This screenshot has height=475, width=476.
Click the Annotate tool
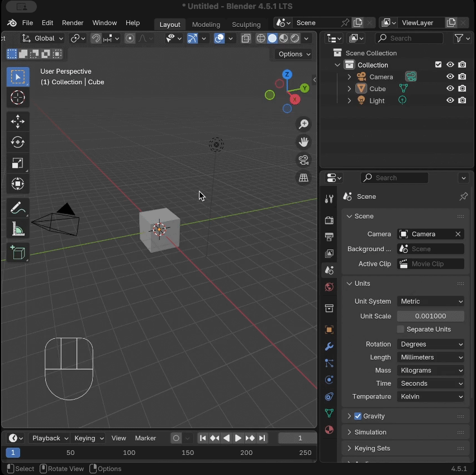[x=18, y=208]
